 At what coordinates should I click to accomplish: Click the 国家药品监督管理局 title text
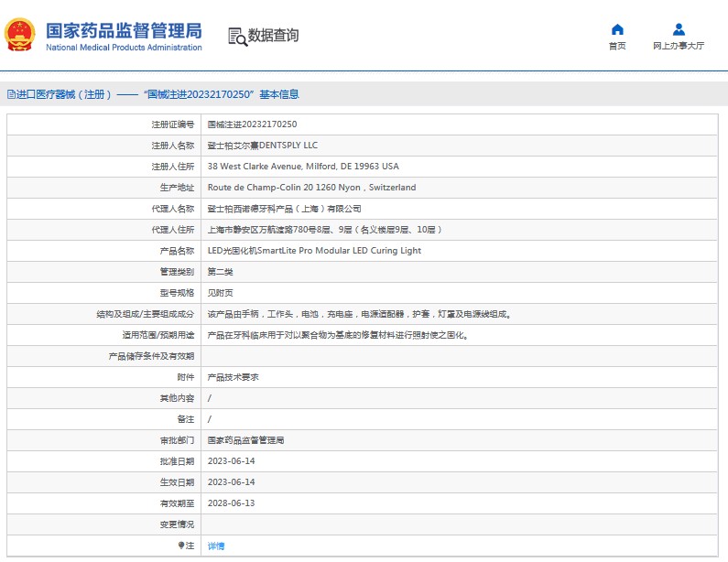(124, 30)
